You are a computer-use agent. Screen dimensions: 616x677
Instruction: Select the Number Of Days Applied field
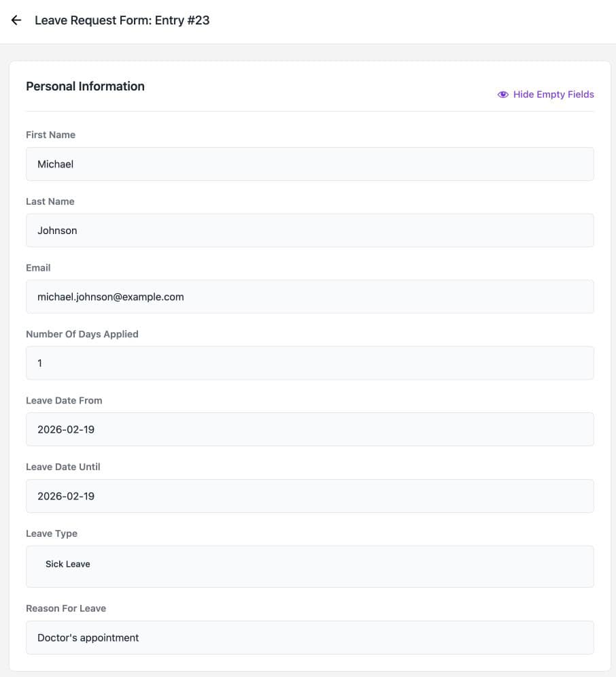click(x=310, y=363)
